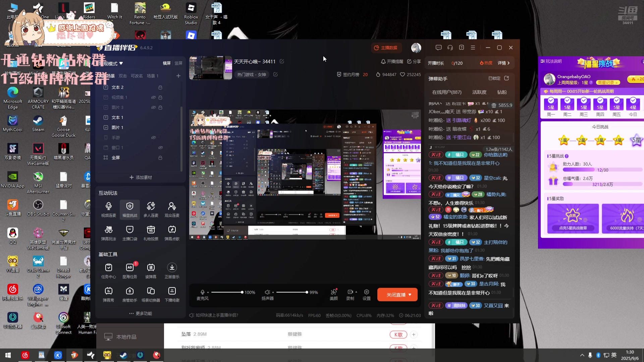Adjust the 扬声器 speaker volume slider

pyautogui.click(x=291, y=292)
